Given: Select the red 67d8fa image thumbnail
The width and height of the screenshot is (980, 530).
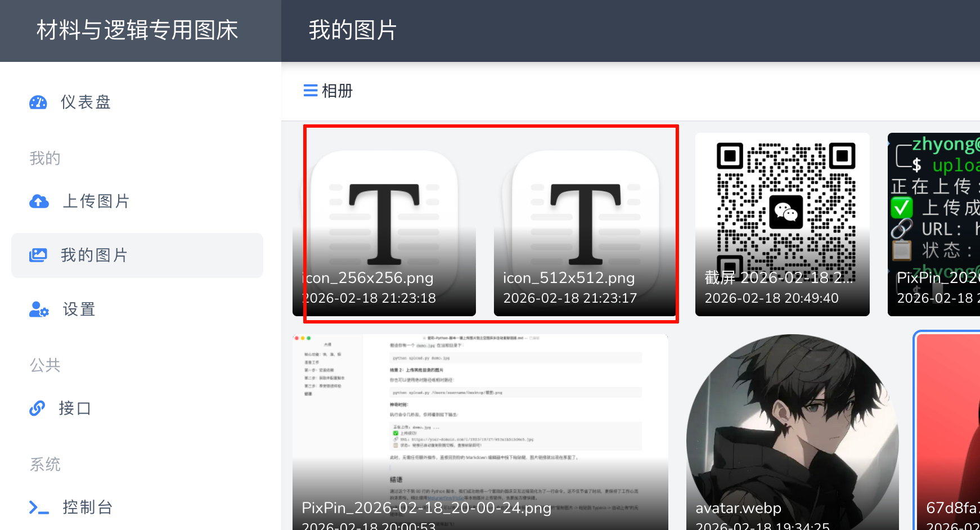Looking at the screenshot, I should 948,432.
